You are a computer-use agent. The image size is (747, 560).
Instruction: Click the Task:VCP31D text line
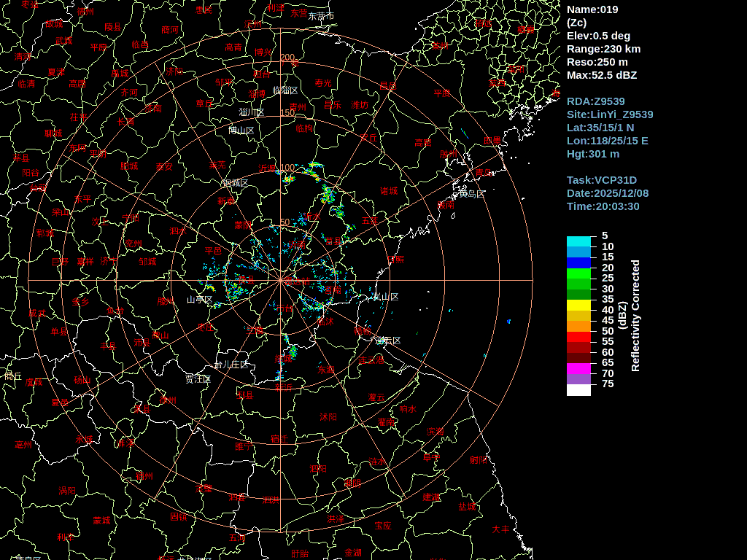(x=602, y=180)
